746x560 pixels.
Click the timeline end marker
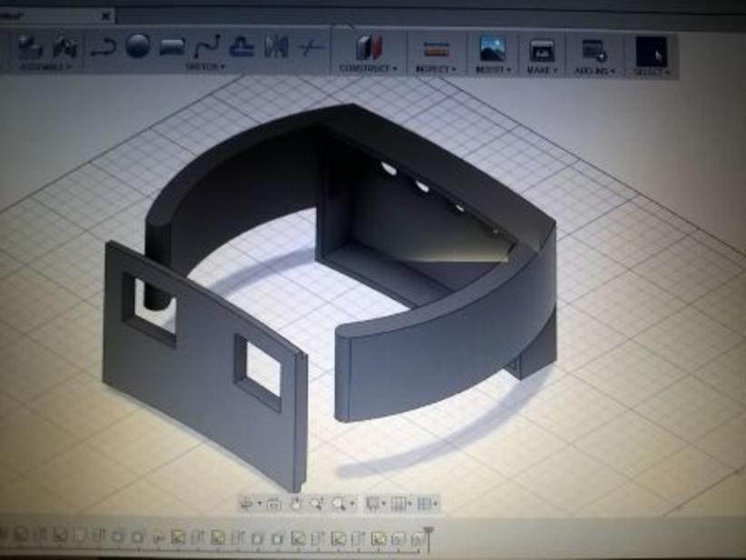point(427,537)
